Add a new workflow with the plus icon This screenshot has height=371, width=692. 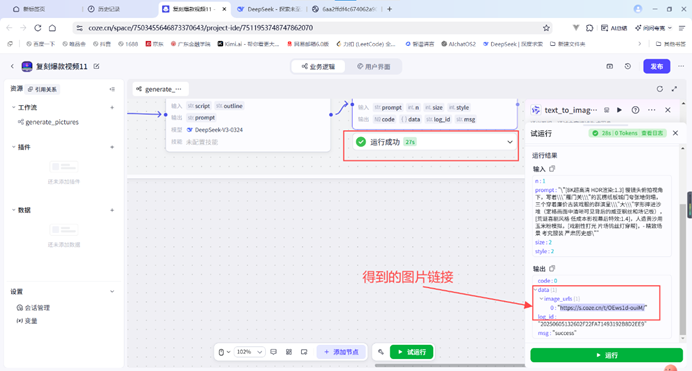(112, 107)
